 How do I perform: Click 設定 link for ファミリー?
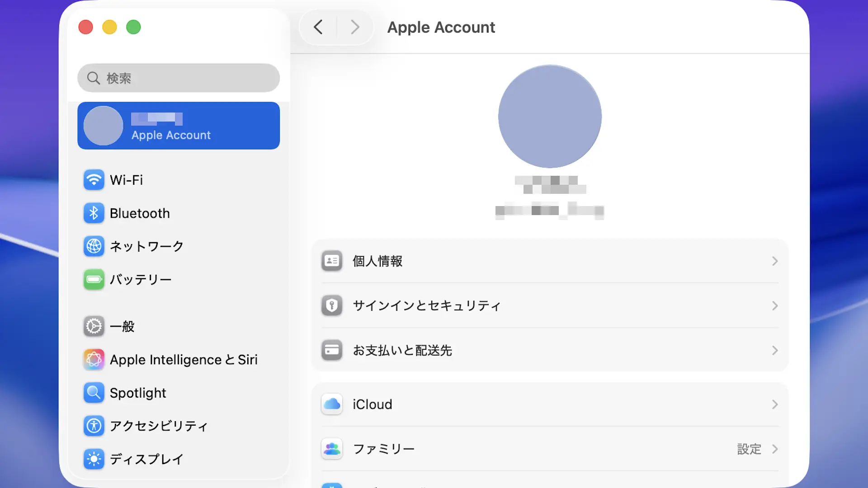[749, 449]
